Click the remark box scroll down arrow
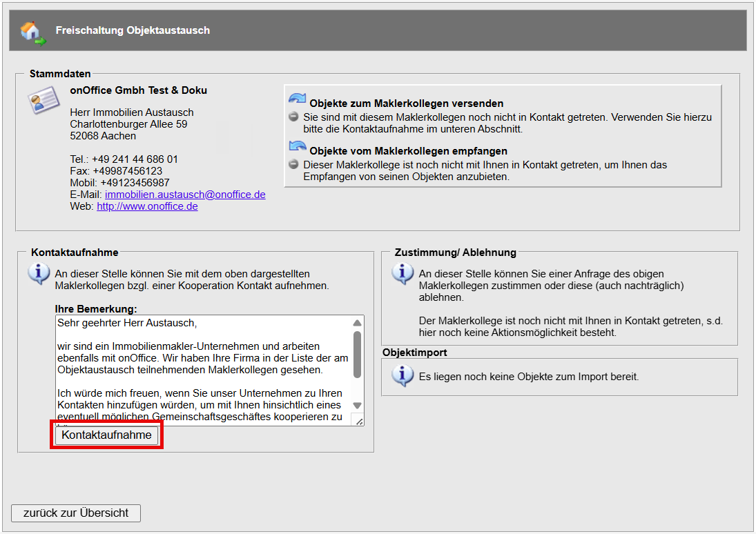 (357, 406)
